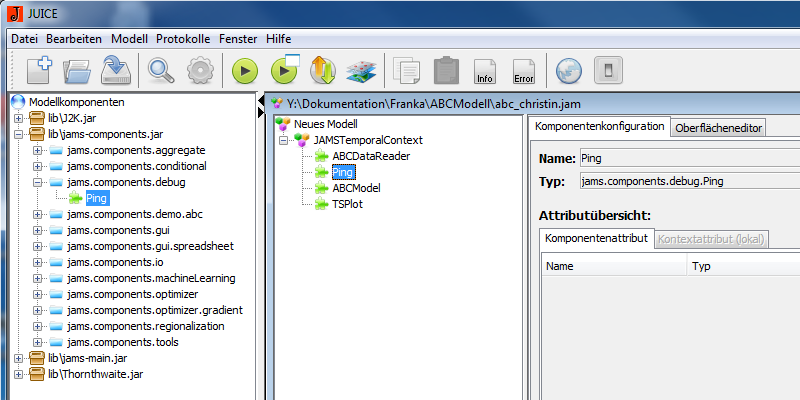Click the map layers toolbar icon
Image resolution: width=800 pixels, height=400 pixels.
[x=359, y=70]
